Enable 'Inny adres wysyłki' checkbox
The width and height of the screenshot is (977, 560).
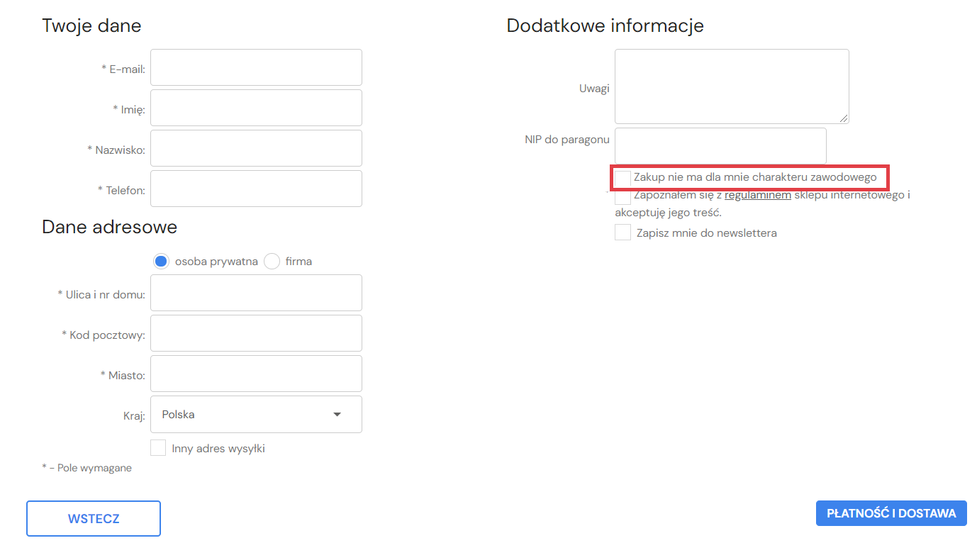pos(159,448)
